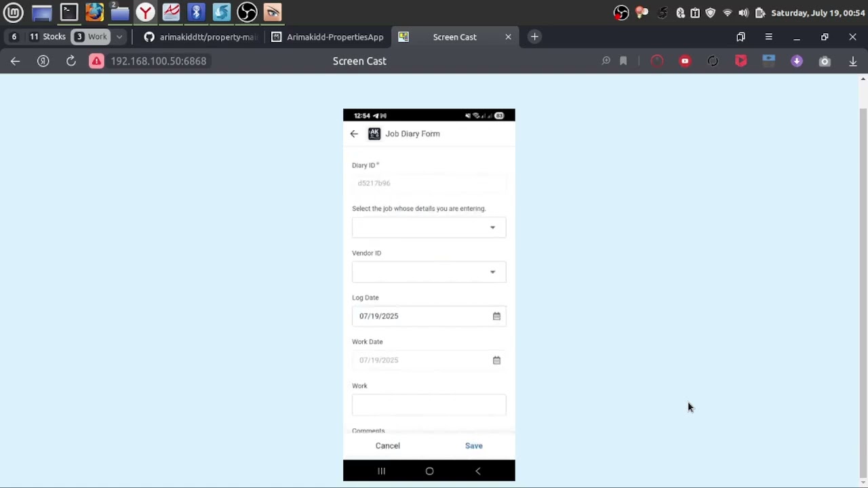
Task: Close the Screen Cast tab
Action: point(508,37)
